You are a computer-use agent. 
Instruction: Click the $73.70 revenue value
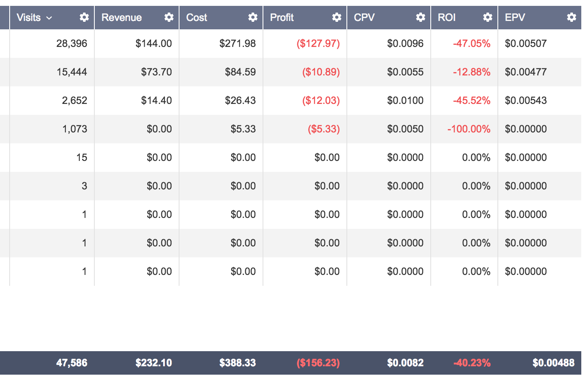[156, 72]
